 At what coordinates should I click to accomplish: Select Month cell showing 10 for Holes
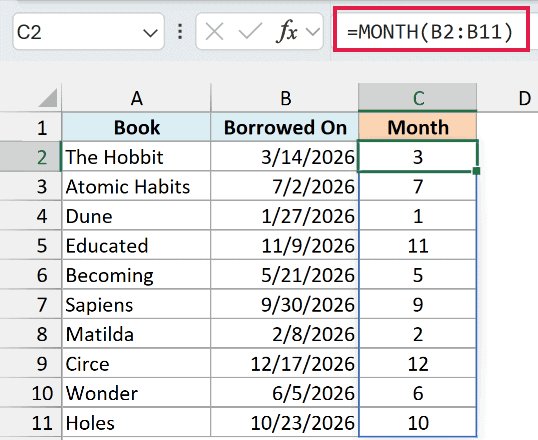418,422
